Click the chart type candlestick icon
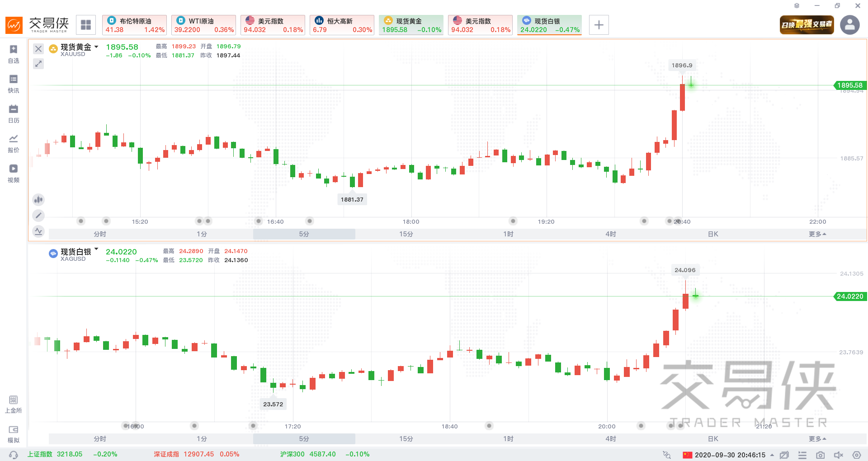 click(38, 199)
